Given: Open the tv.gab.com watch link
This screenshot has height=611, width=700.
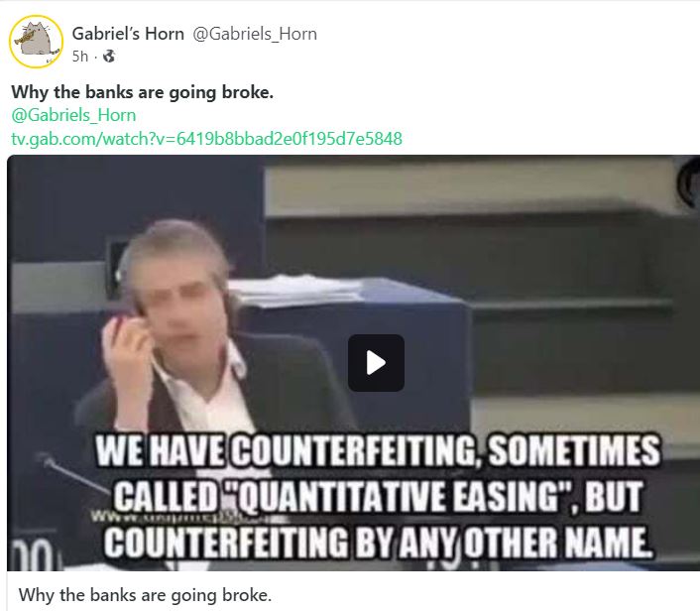Looking at the screenshot, I should (x=206, y=139).
